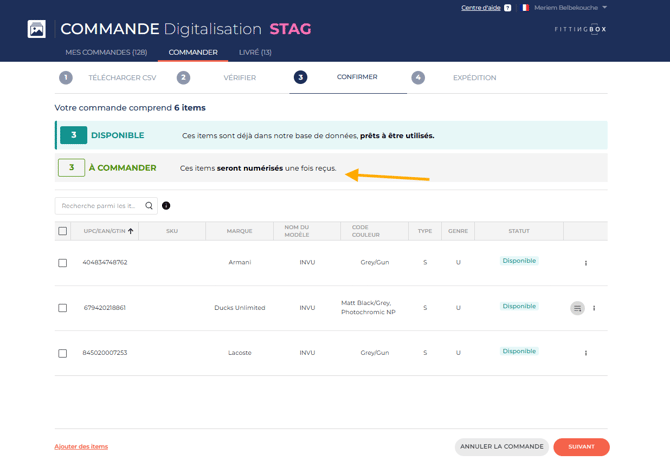Screen dimensions: 670x461
Task: Open the Livré (13) tab
Action: click(x=255, y=52)
